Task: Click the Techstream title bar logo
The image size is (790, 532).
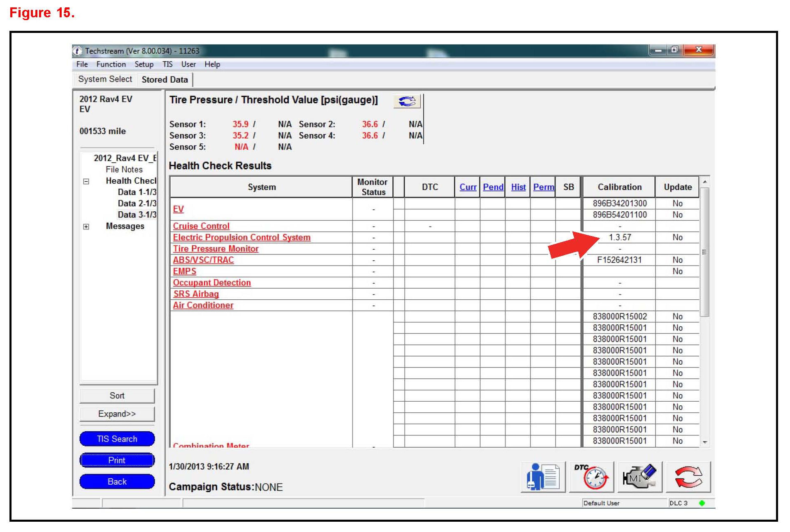Action: (x=77, y=51)
